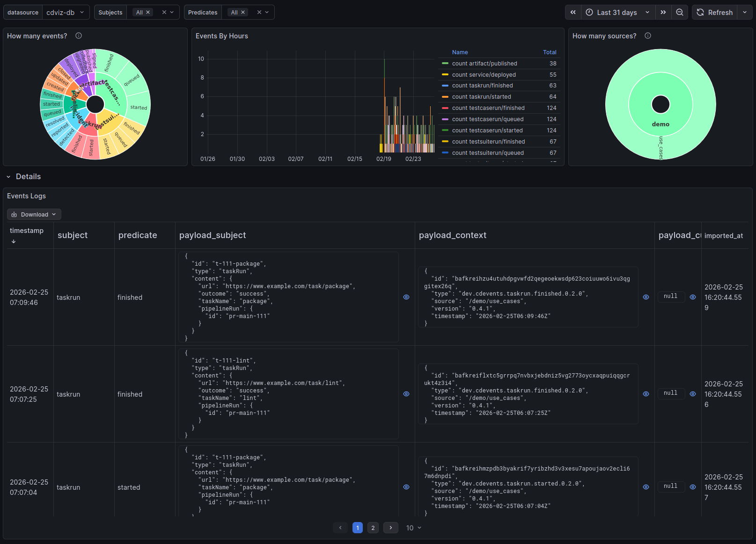Screen dimensions: 756x544
Task: Open Events By Hours panel title
Action: coord(222,36)
